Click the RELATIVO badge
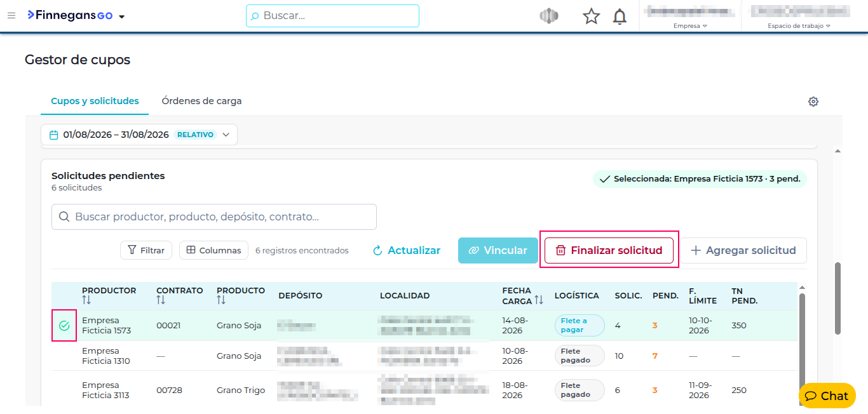Screen dimensions: 868x414 click(195, 135)
